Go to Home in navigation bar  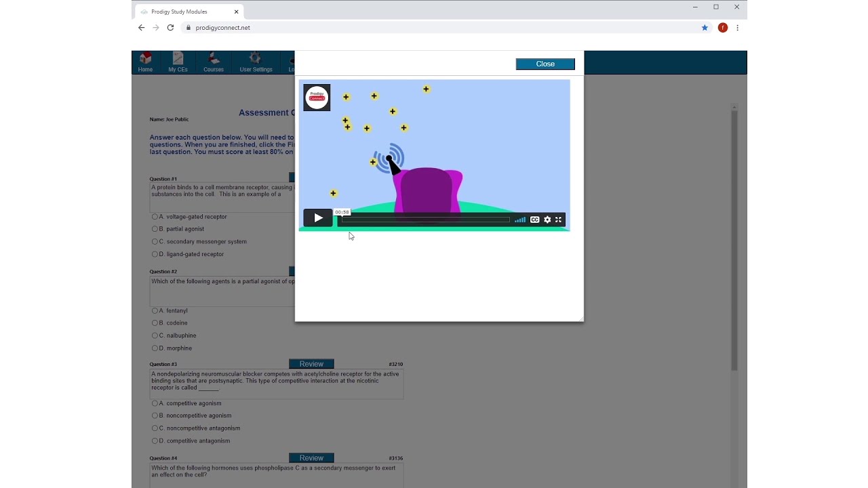(145, 62)
